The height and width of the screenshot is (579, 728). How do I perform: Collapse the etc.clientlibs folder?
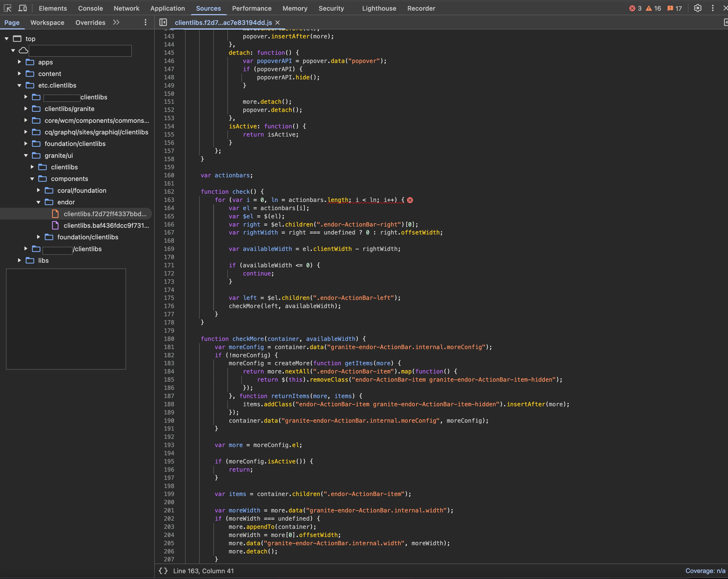(x=20, y=85)
